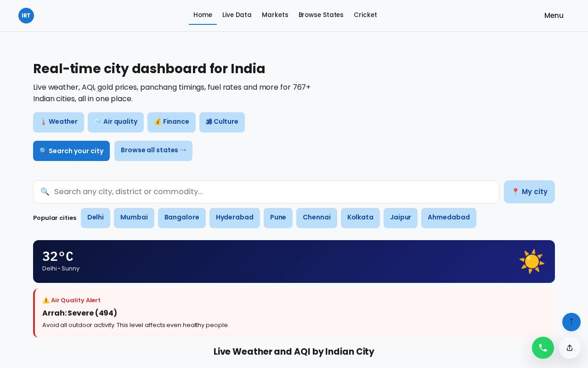Viewport: 588px width, 368px height.
Task: Open the Home nav tab
Action: 203,15
